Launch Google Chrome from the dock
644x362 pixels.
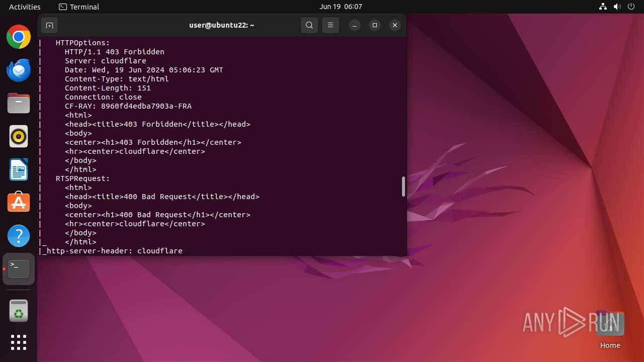19,37
